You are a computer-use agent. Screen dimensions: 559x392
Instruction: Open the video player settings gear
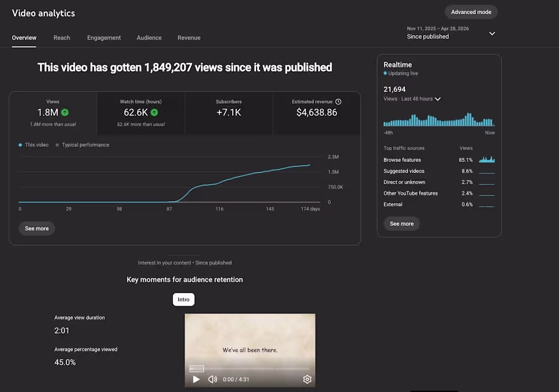click(x=307, y=379)
